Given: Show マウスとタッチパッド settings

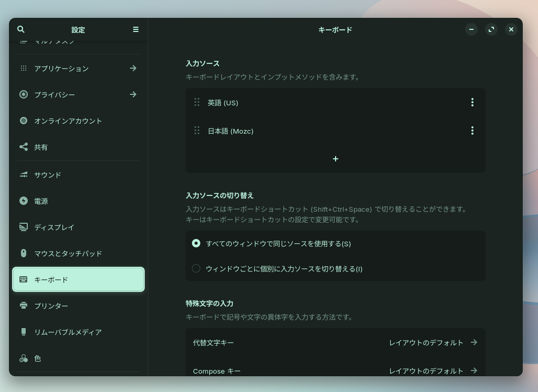Looking at the screenshot, I should coord(78,253).
